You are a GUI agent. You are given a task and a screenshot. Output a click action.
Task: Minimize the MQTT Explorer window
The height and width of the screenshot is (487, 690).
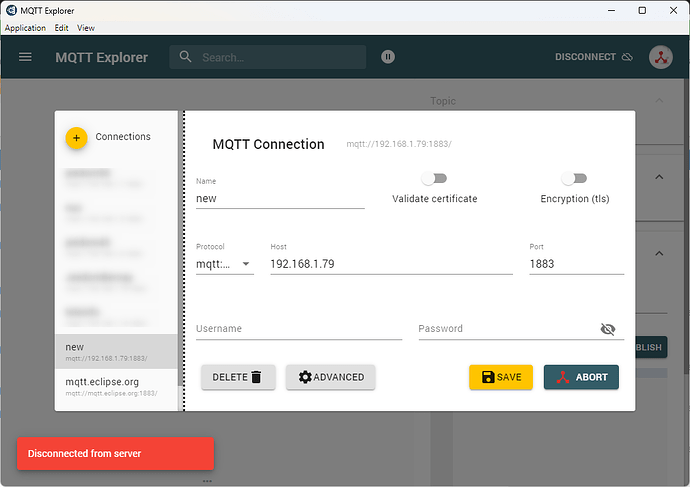pos(611,10)
